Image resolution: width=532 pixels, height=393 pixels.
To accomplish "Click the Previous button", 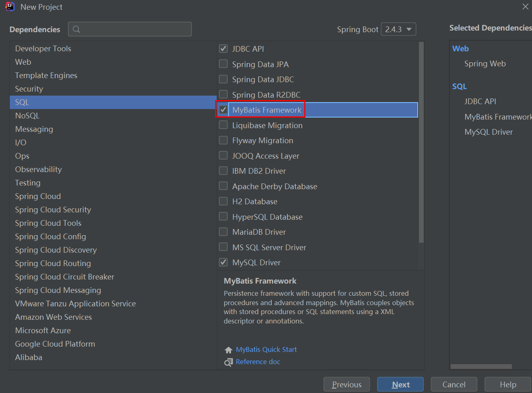I will coord(347,384).
